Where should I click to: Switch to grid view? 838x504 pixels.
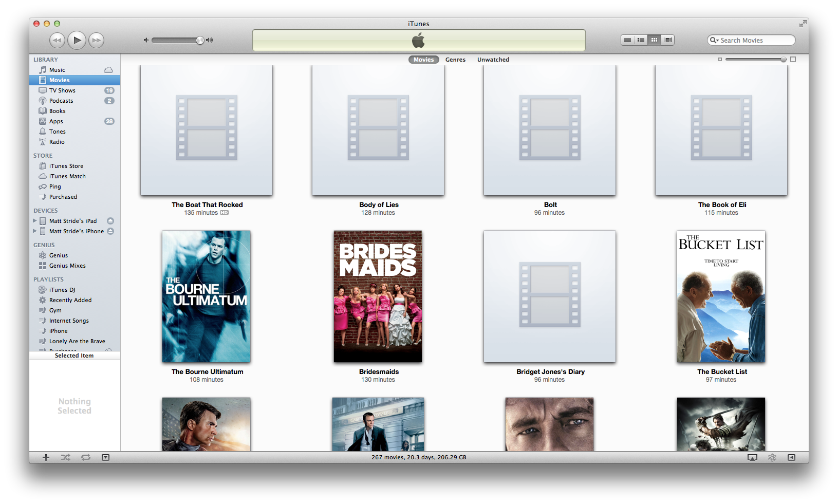(x=654, y=40)
